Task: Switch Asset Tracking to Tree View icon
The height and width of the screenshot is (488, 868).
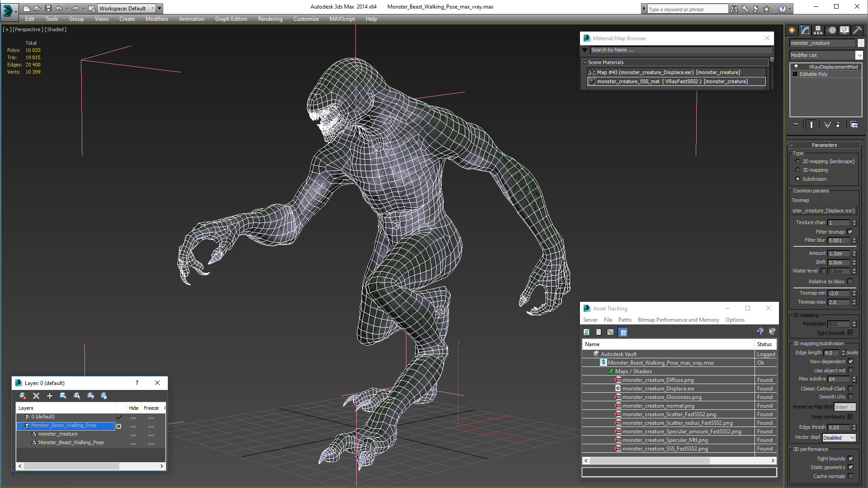Action: pyautogui.click(x=611, y=332)
